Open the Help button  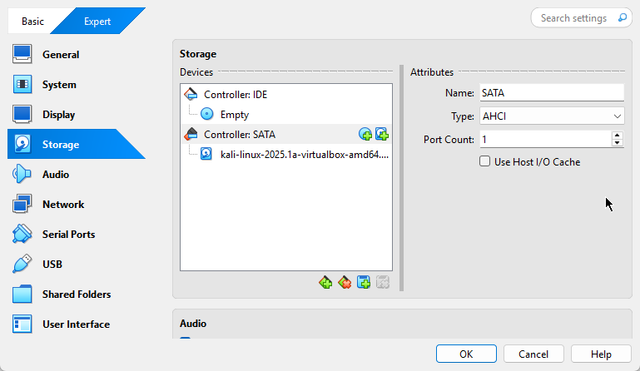(601, 354)
